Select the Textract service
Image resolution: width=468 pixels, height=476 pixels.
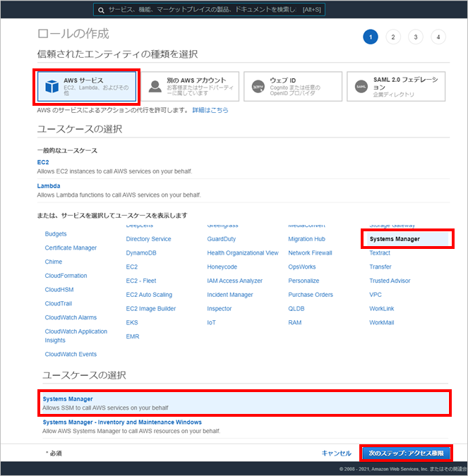[x=380, y=253]
